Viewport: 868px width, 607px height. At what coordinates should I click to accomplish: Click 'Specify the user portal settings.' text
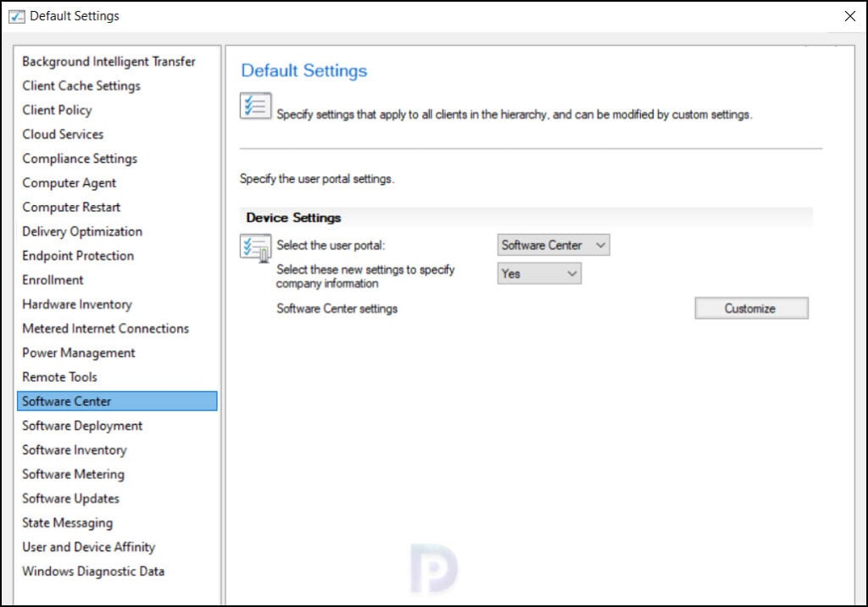317,179
